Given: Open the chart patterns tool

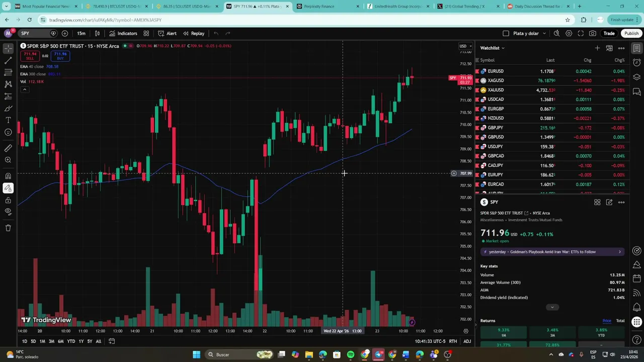Looking at the screenshot, I should click(8, 84).
